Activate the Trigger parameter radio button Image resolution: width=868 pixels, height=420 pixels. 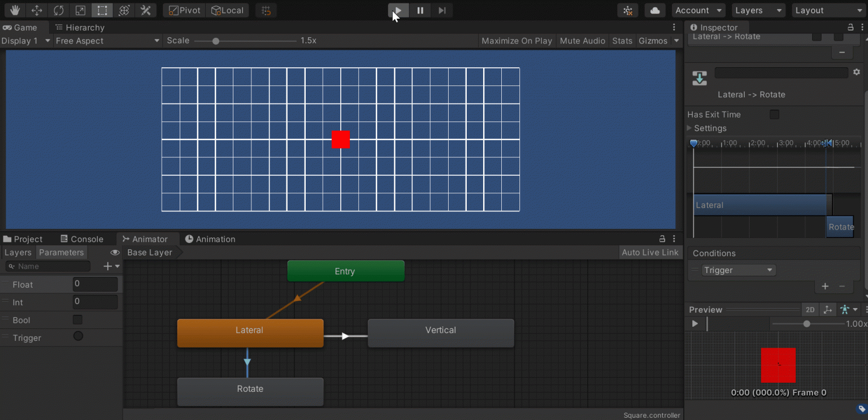pyautogui.click(x=78, y=336)
